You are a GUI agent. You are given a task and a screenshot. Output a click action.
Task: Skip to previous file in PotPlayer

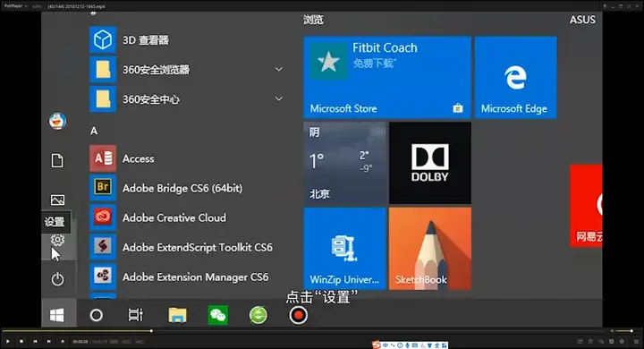35,341
